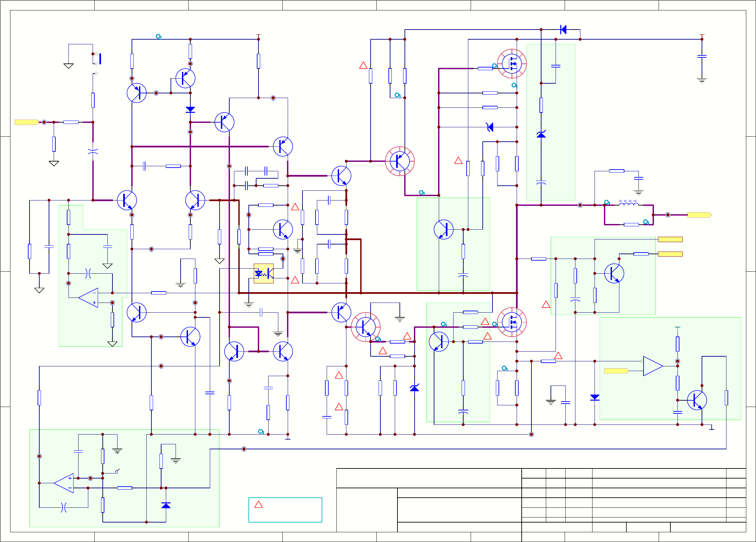Viewport: 756px width, 542px height.
Task: Select the upper red-circled MOSFET symbol
Action: [x=512, y=64]
